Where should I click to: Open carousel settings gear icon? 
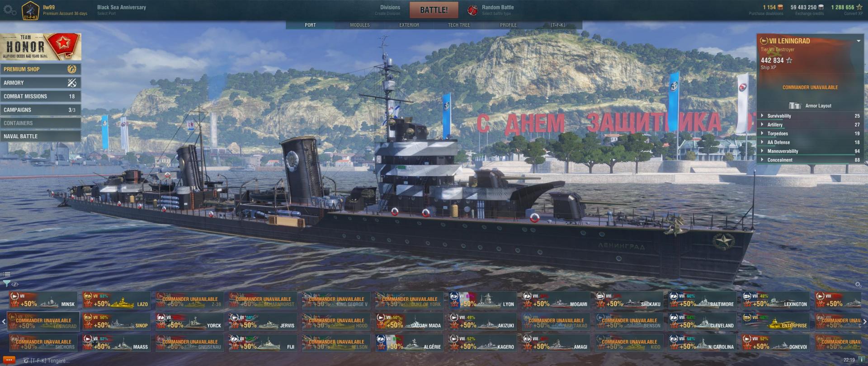[858, 284]
